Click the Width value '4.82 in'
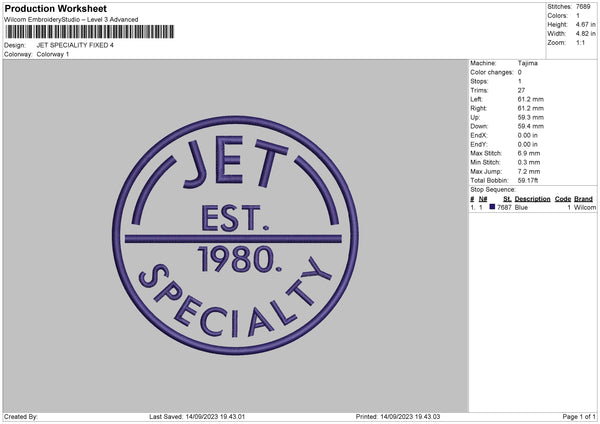This screenshot has width=600, height=424. tap(585, 34)
